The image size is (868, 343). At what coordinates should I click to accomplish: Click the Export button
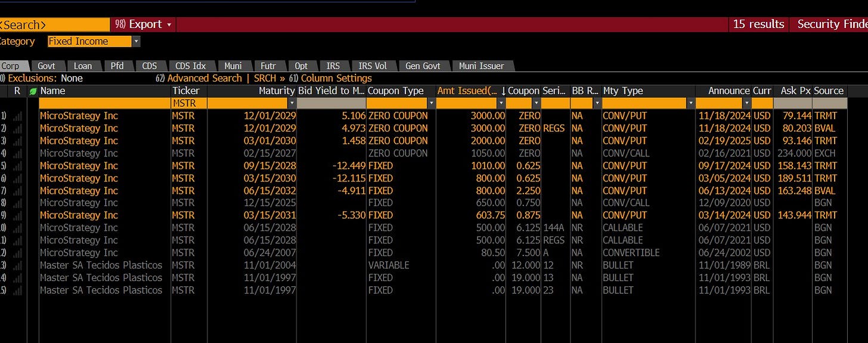pos(142,24)
